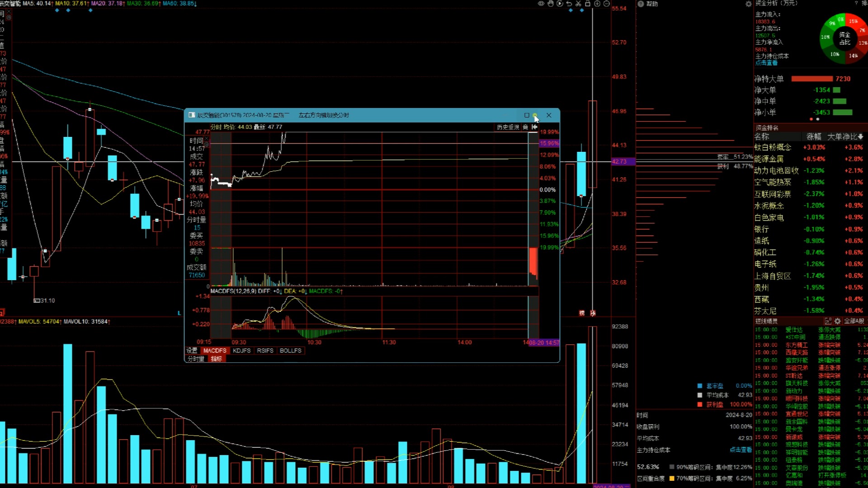Viewport: 868px width, 488px height.
Task: Select the scissors cut tool in chart toolbar
Action: (x=578, y=4)
